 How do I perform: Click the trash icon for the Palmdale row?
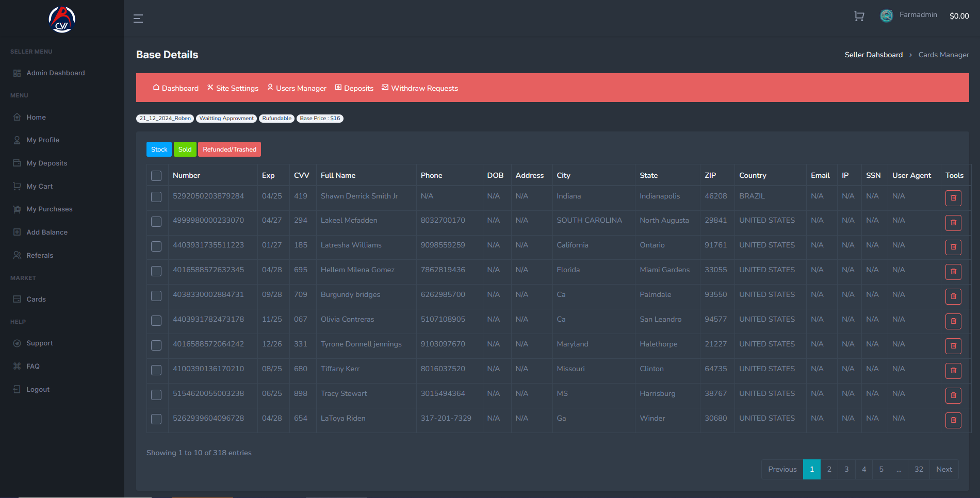click(953, 296)
